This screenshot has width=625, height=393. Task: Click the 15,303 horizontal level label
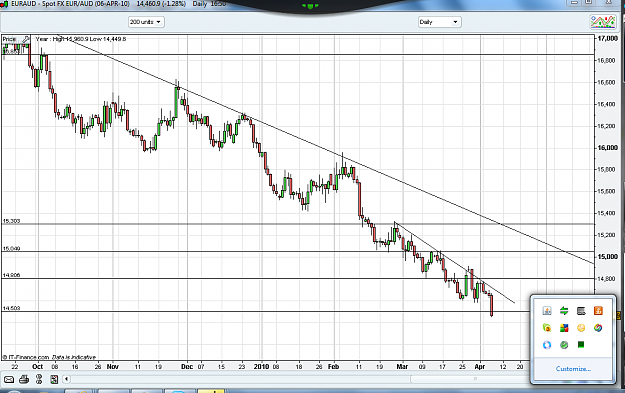(x=11, y=221)
